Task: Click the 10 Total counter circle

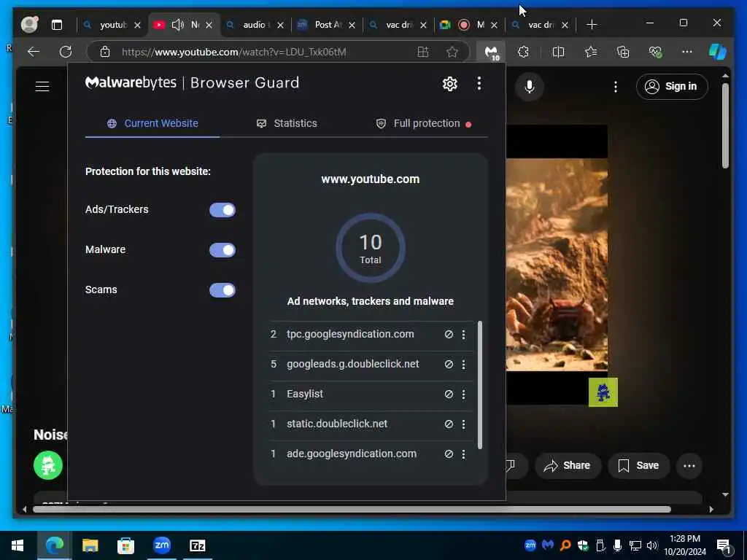Action: (370, 248)
